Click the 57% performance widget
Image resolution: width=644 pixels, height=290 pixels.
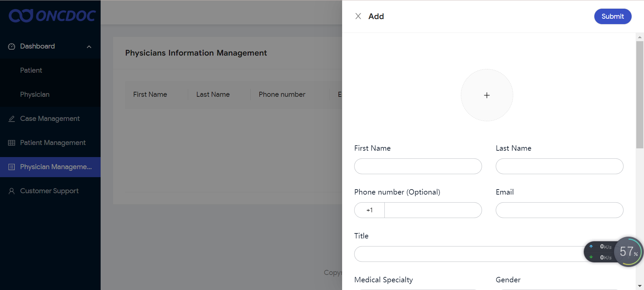tap(629, 252)
